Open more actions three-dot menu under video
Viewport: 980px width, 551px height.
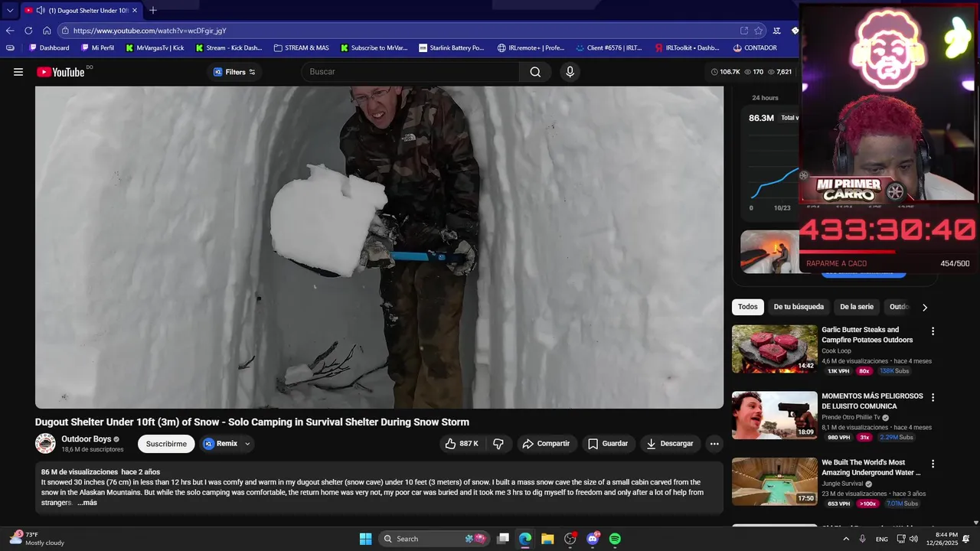(714, 444)
